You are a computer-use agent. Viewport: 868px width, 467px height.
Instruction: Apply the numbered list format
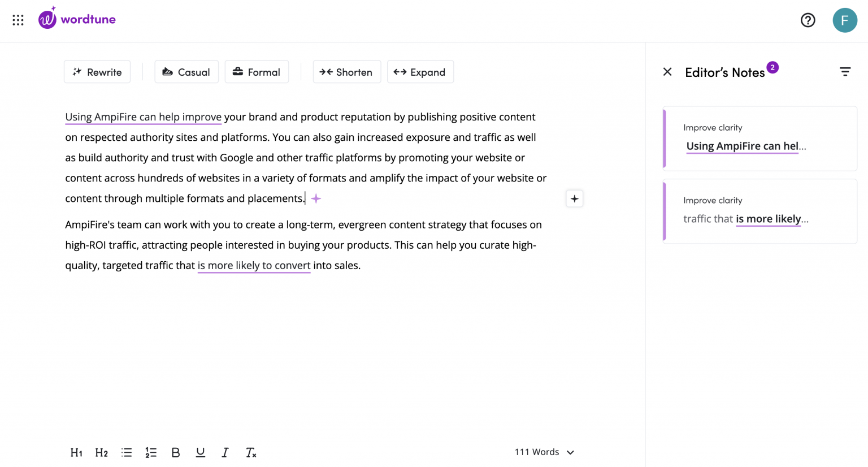coord(151,452)
